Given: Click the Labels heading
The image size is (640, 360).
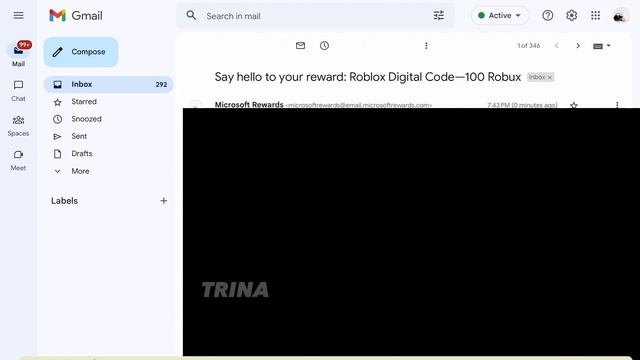Looking at the screenshot, I should [x=64, y=201].
